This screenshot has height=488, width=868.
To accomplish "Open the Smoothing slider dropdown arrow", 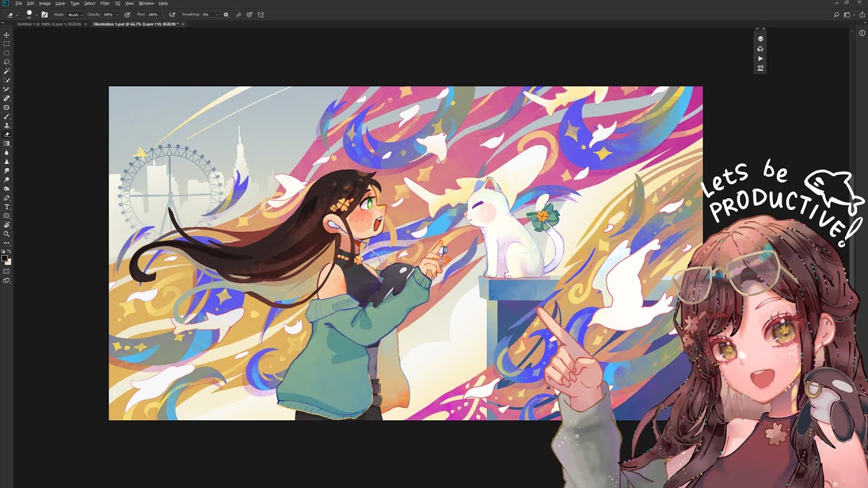I will click(216, 14).
